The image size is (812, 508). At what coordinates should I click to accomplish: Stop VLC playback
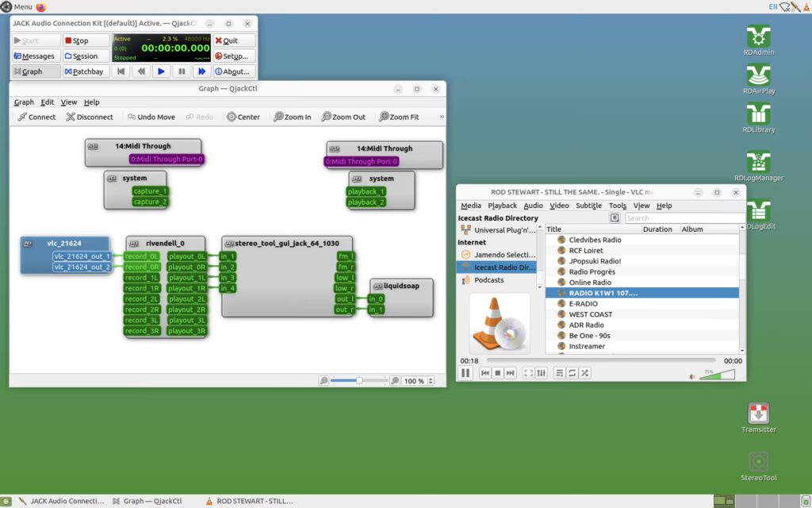(498, 373)
